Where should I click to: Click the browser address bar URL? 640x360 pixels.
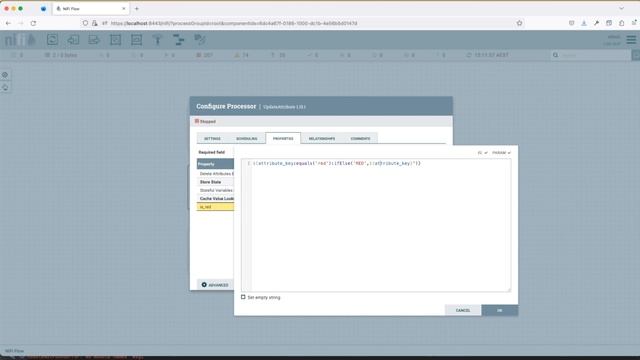pos(234,23)
